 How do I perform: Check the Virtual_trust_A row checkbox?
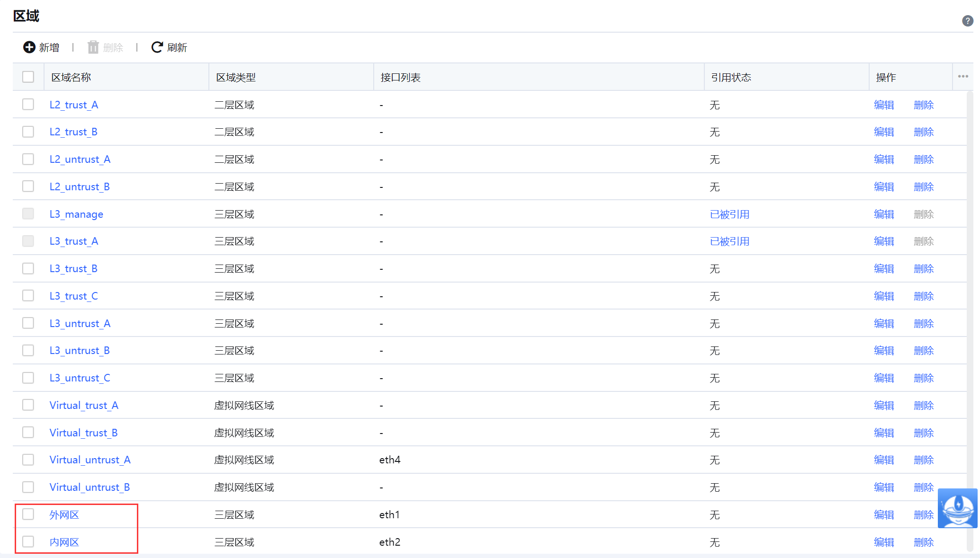point(28,405)
